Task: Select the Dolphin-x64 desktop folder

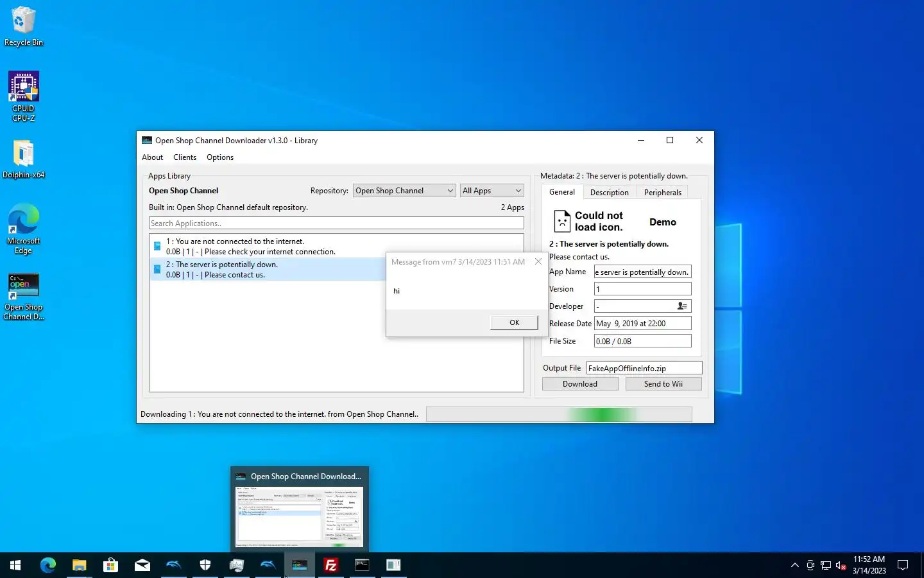Action: pyautogui.click(x=23, y=159)
